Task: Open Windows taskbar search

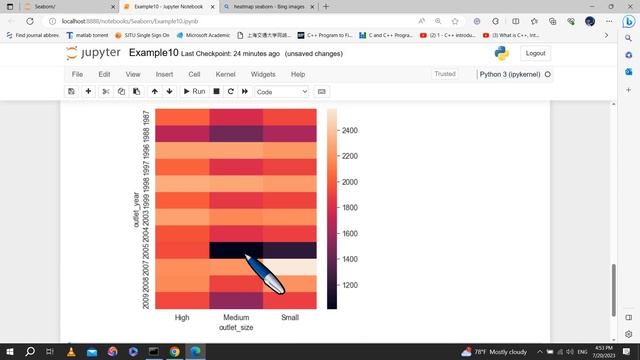Action: [x=30, y=351]
